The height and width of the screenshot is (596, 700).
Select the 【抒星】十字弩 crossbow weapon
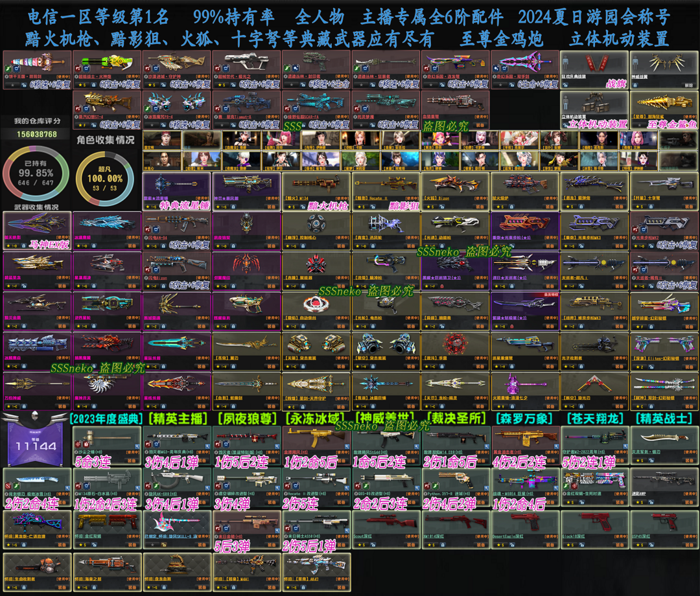pos(664,192)
